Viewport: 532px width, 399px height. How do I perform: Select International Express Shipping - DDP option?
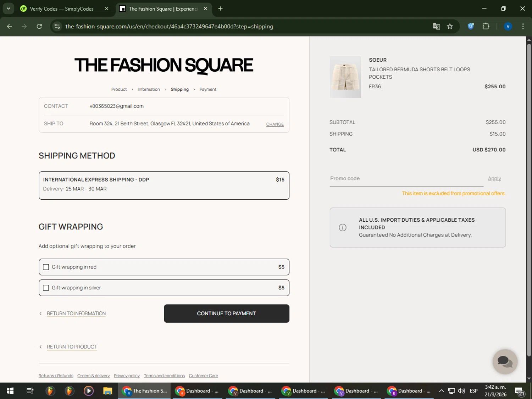tap(164, 185)
